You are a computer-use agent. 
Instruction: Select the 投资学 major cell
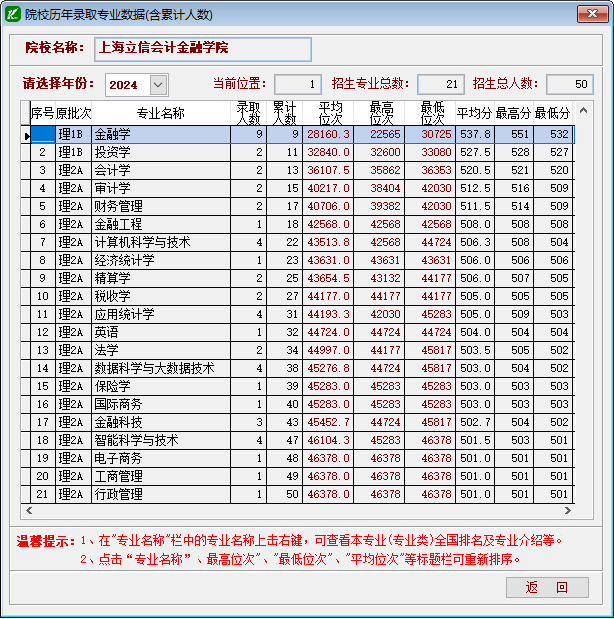[161, 152]
